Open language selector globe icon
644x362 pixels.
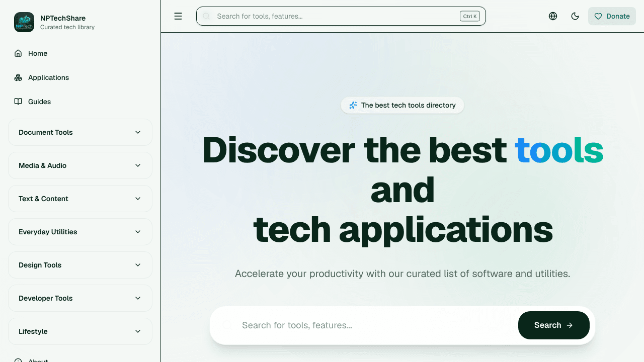[x=553, y=16]
